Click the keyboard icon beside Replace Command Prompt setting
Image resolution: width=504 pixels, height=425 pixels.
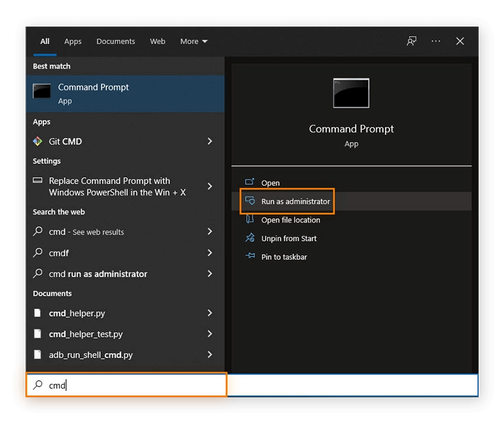38,180
